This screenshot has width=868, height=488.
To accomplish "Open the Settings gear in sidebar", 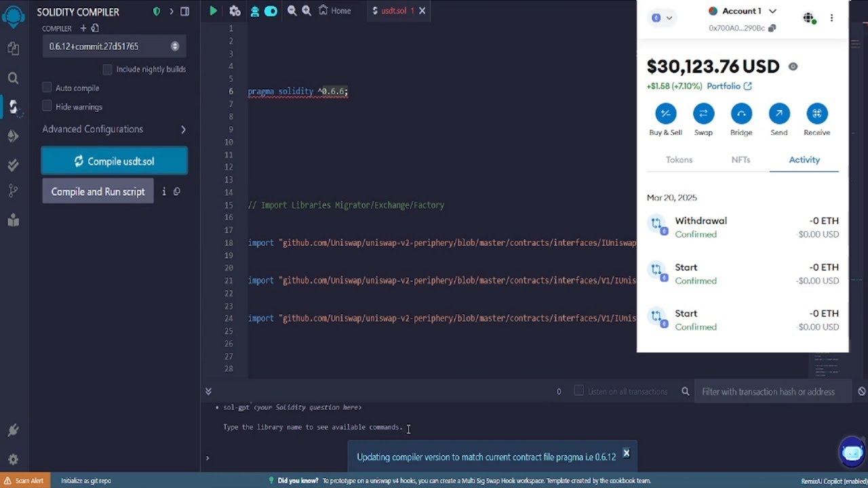I will [13, 459].
